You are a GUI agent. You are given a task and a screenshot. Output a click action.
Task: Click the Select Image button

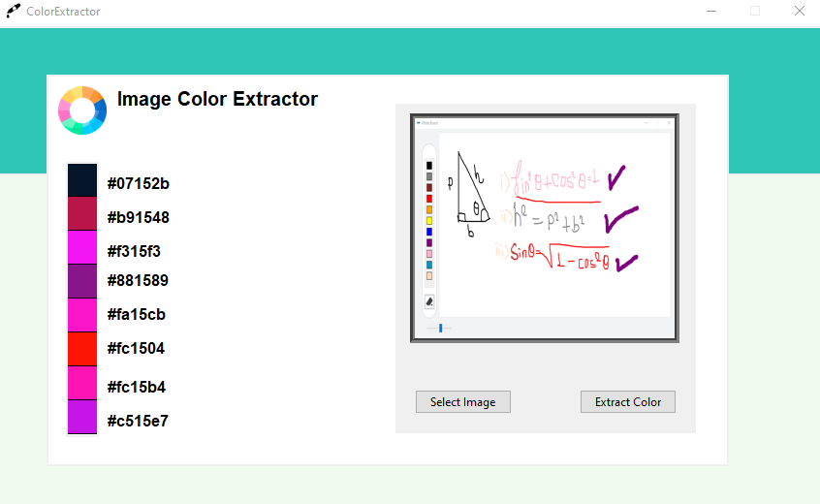[x=462, y=401]
